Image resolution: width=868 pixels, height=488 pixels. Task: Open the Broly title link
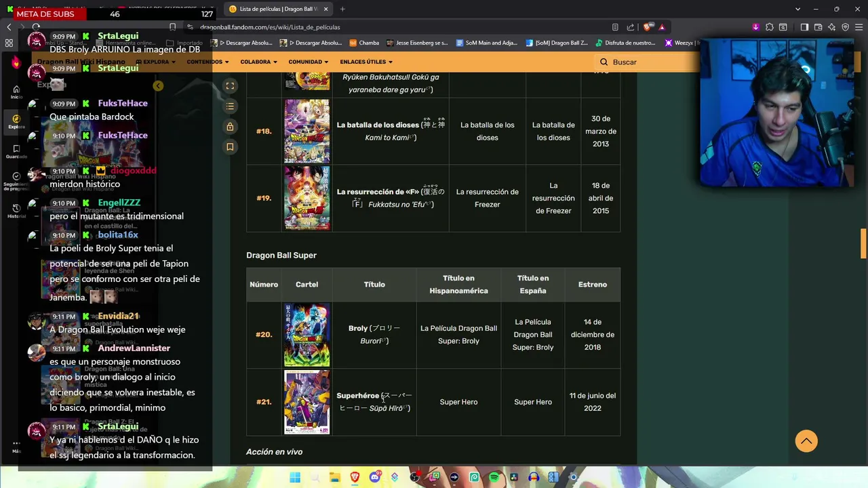click(357, 328)
